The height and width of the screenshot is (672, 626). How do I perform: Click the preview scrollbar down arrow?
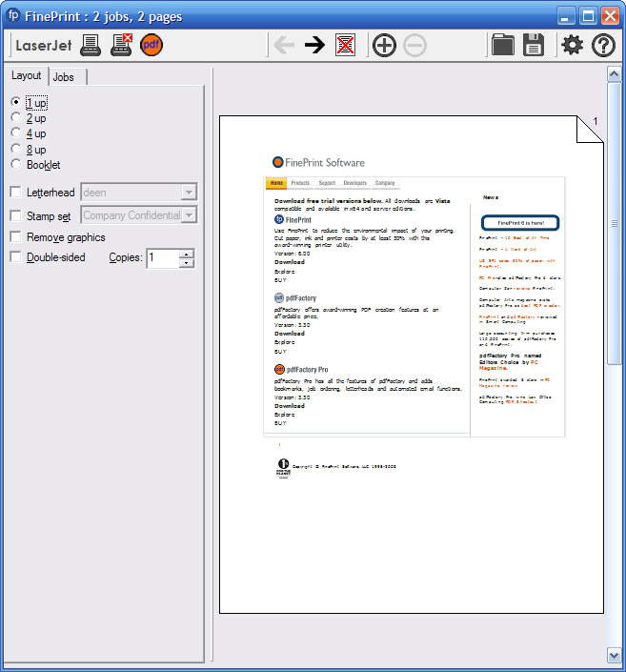(615, 655)
